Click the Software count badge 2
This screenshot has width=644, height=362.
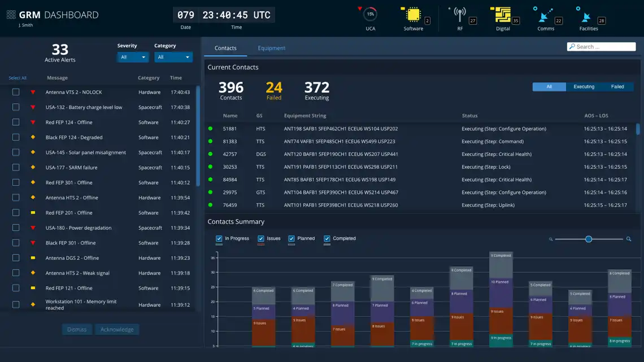click(427, 20)
